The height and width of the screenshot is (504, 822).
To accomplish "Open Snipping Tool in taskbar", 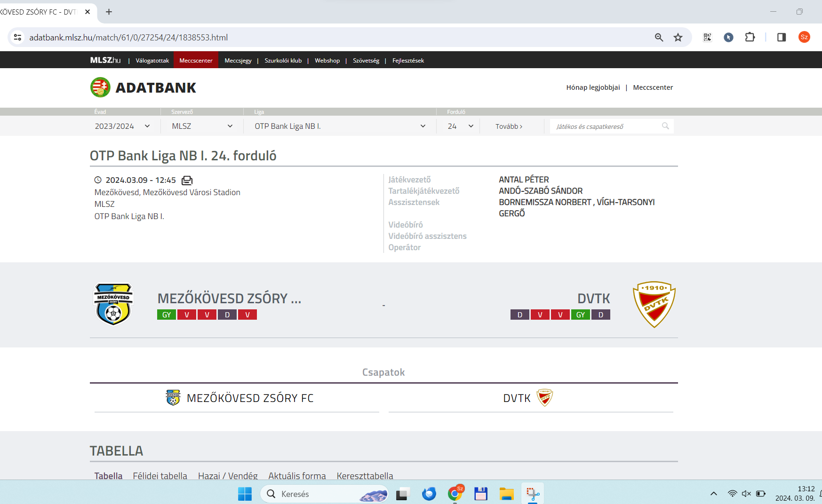I will [x=533, y=494].
